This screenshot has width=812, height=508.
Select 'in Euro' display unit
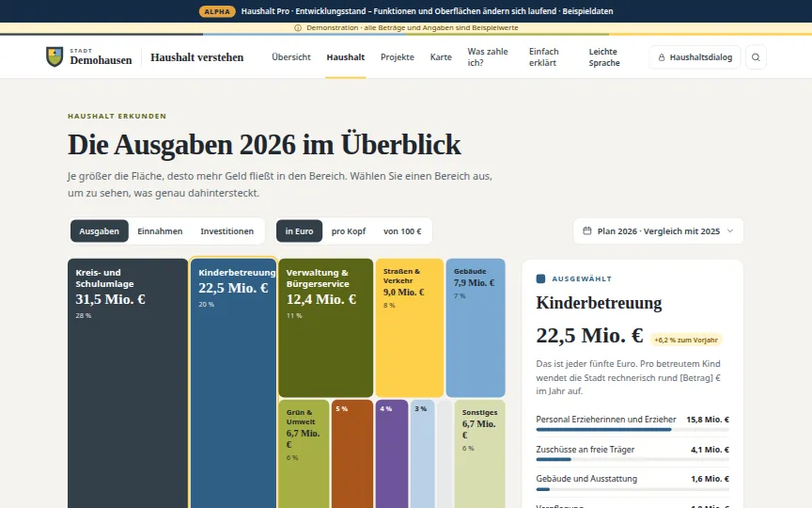[299, 231]
